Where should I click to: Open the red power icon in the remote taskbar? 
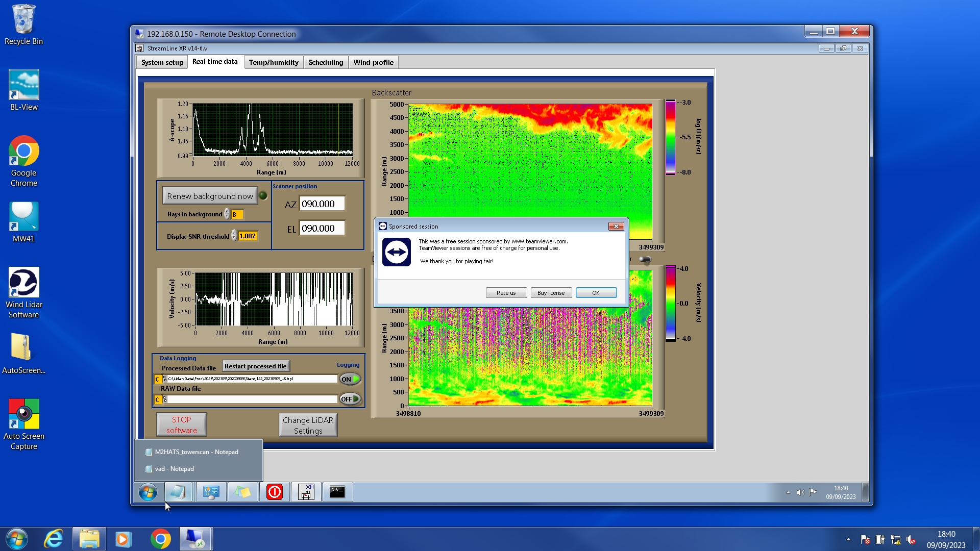click(x=274, y=492)
